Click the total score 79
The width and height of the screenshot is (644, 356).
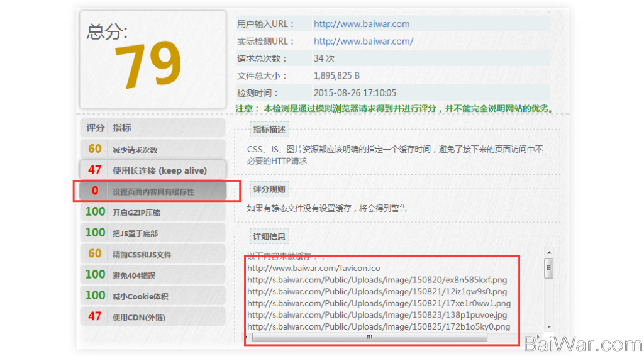[x=148, y=64]
